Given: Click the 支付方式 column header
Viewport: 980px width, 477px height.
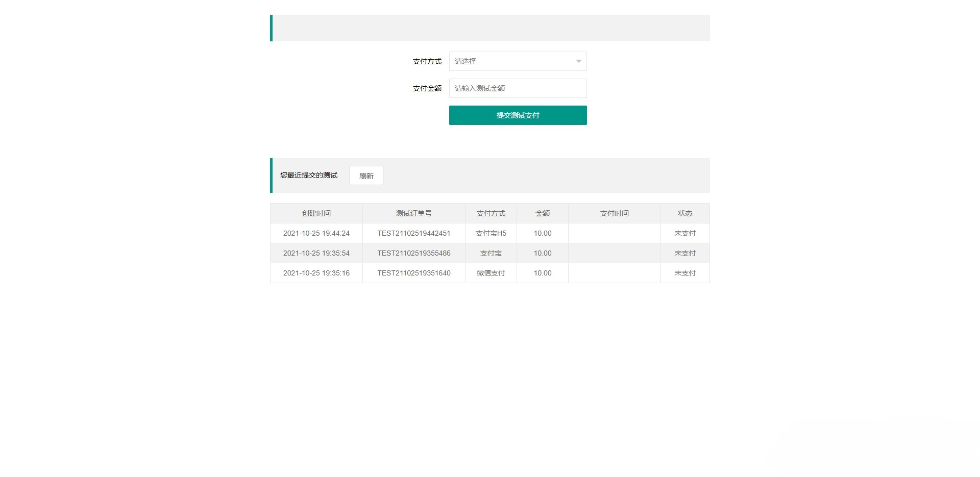Looking at the screenshot, I should pyautogui.click(x=491, y=213).
